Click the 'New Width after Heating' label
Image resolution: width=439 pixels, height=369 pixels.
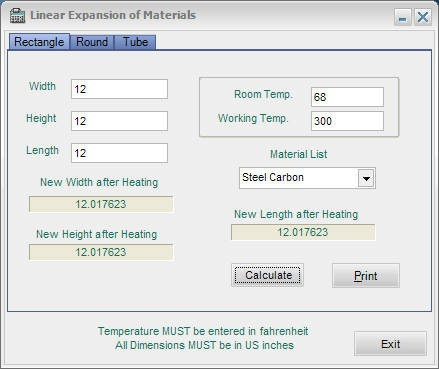click(x=99, y=182)
